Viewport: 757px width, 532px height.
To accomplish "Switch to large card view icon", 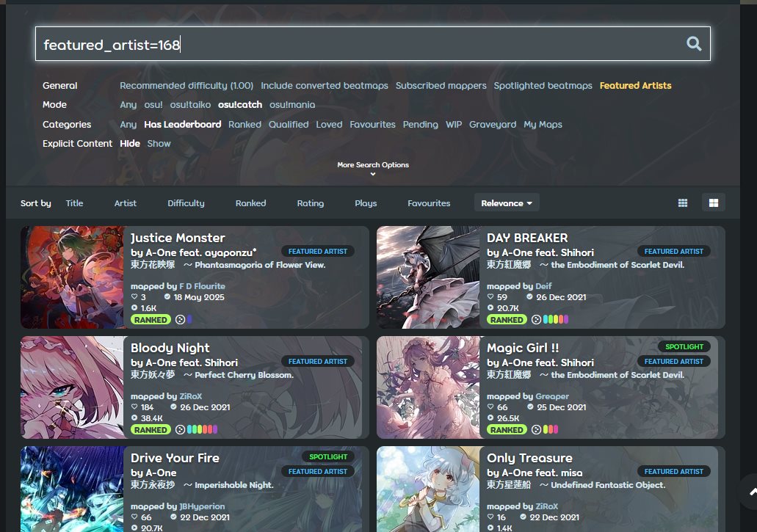I will coord(714,203).
